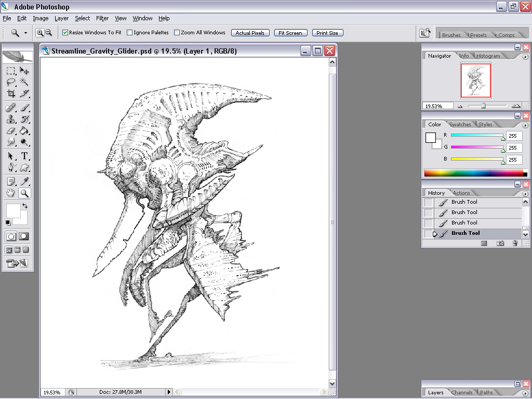
Task: Select the Zoom tool in toolbox
Action: point(24,193)
